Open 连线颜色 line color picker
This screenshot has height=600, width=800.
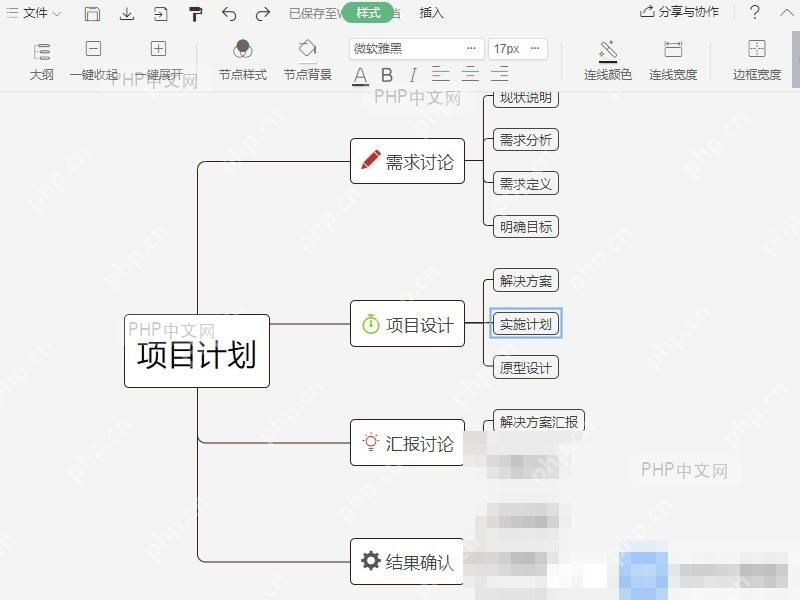pyautogui.click(x=608, y=61)
